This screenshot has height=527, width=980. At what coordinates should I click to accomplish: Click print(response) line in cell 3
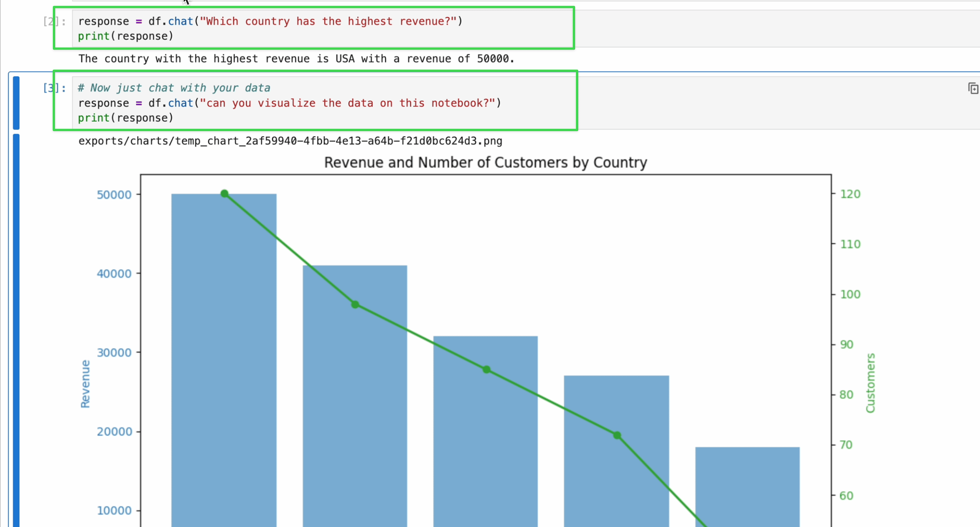point(126,118)
